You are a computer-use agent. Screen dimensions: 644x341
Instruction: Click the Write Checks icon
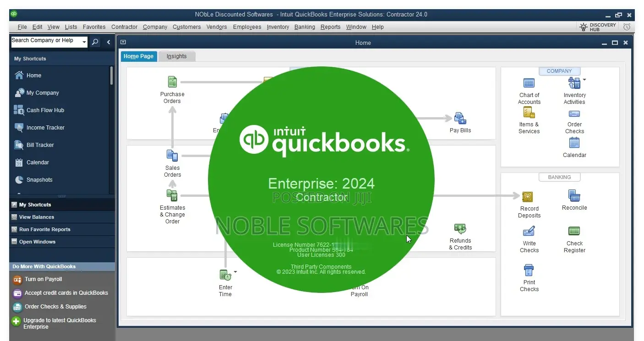tap(529, 231)
